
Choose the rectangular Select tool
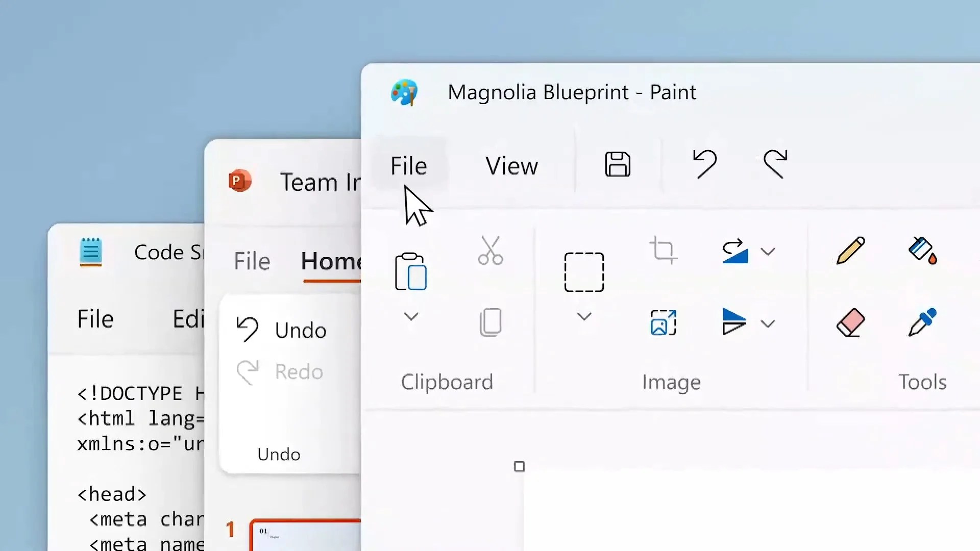[x=584, y=272]
